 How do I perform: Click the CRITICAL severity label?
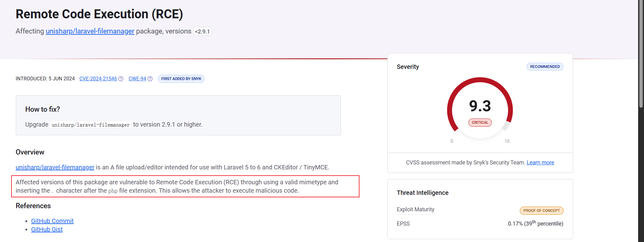pyautogui.click(x=480, y=123)
